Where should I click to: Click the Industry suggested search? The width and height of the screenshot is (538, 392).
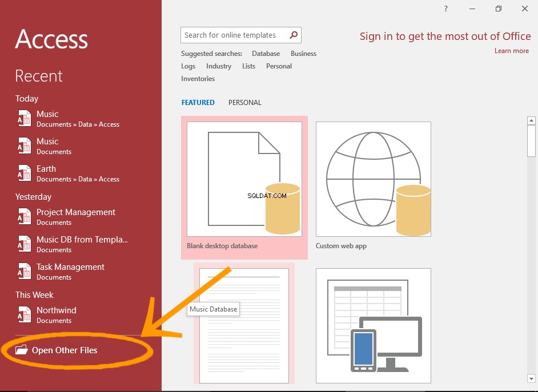[219, 66]
